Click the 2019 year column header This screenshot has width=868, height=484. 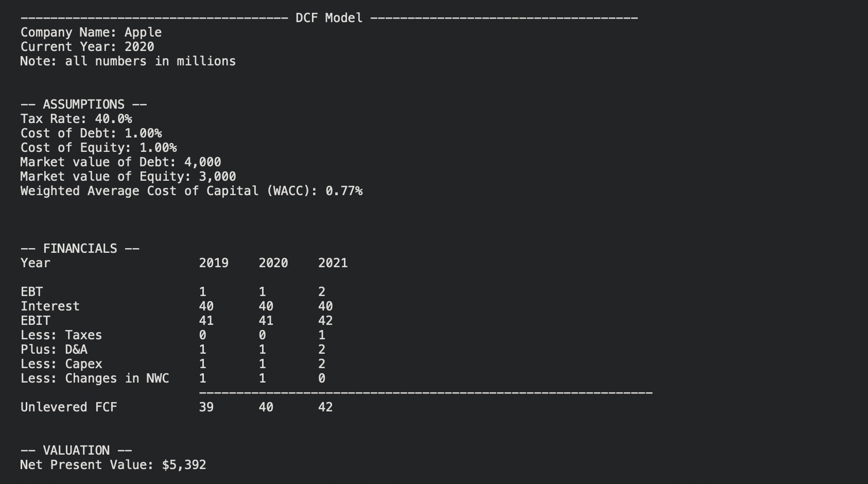pos(214,263)
